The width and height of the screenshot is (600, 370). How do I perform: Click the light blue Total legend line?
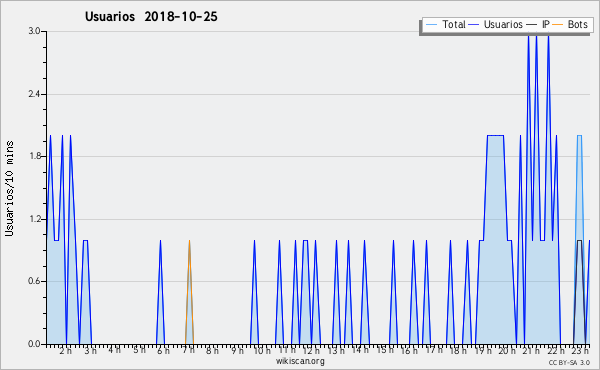[431, 25]
